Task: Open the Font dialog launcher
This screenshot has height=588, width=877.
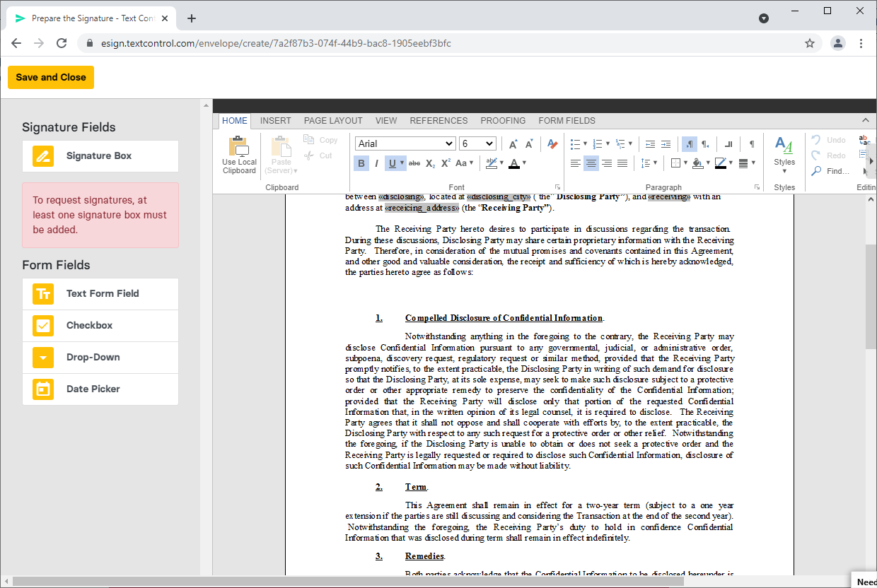Action: [x=557, y=187]
